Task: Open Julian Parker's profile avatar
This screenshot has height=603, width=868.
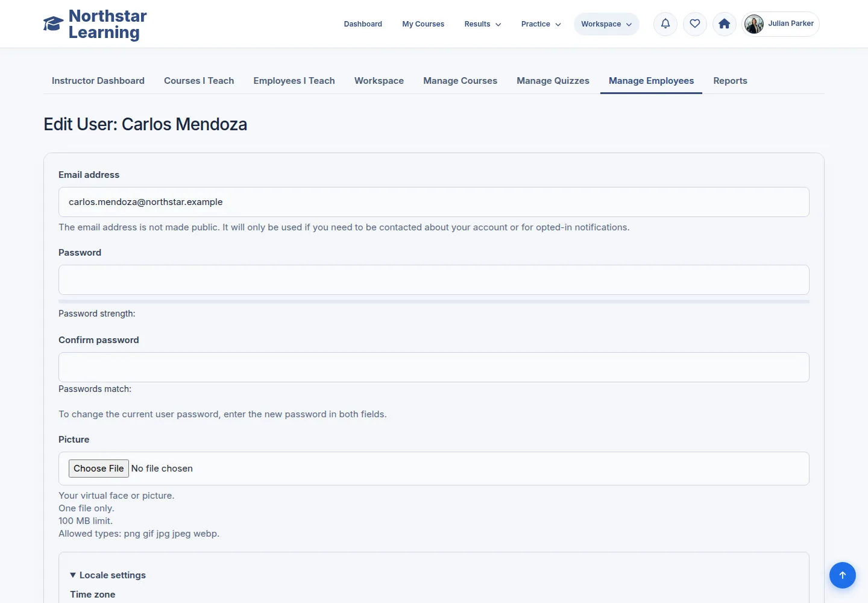Action: 754,24
